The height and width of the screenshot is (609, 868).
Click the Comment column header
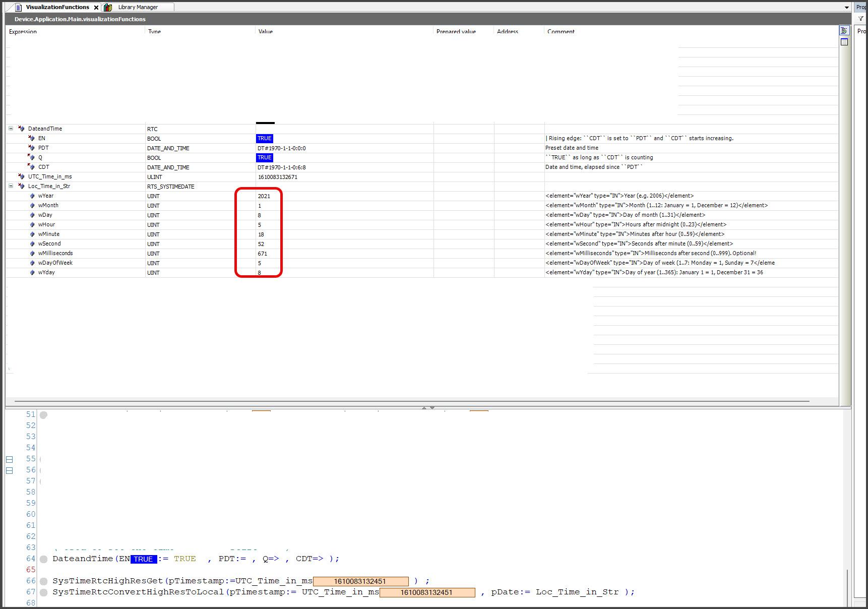tap(561, 31)
